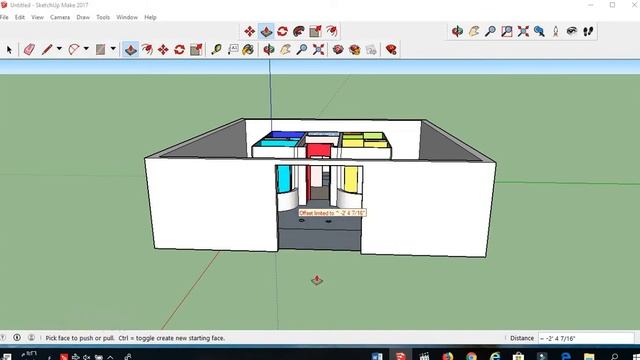Open the Help menu
This screenshot has width=640, height=360.
150,17
